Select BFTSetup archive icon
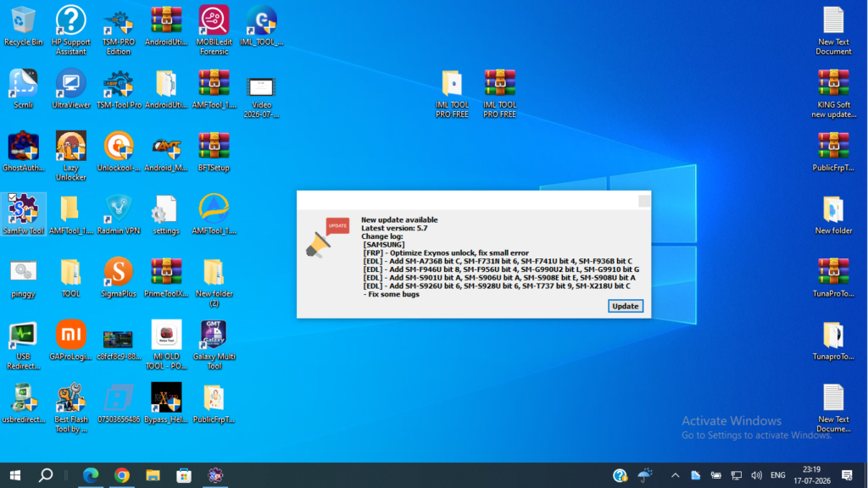This screenshot has height=488, width=868. pos(214,152)
